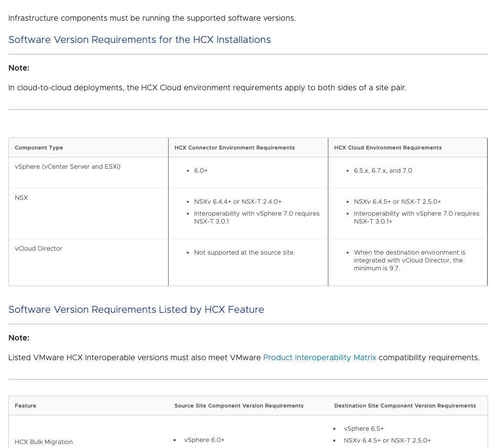Click the Not supported at the source site text

click(x=244, y=253)
